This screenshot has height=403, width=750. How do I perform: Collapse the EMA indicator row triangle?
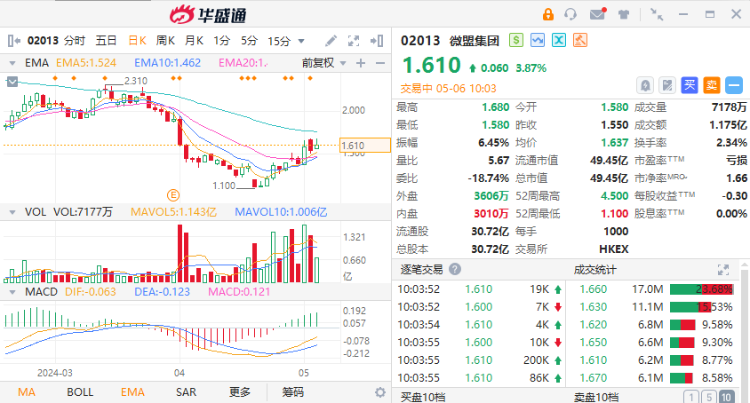12,63
